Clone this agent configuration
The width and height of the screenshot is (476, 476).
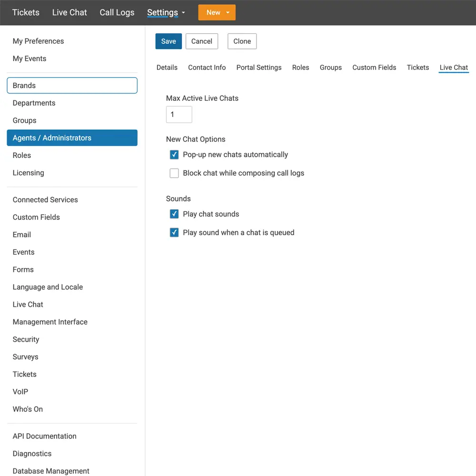242,41
